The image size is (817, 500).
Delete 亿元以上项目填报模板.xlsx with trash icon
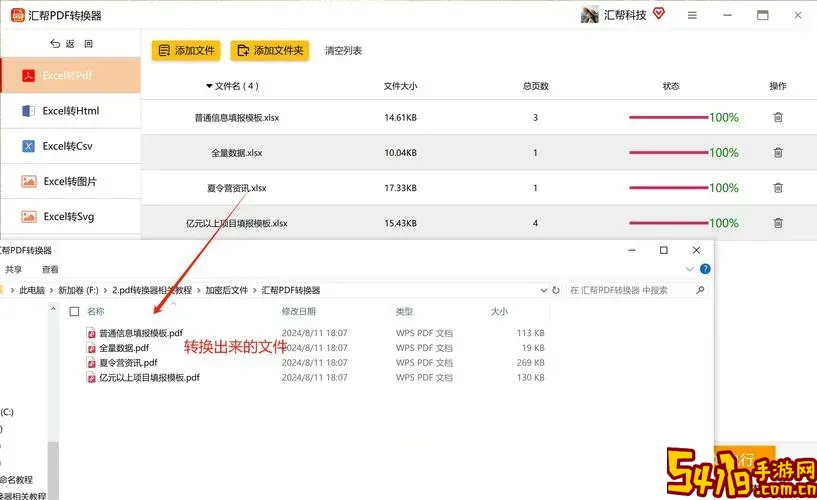pyautogui.click(x=778, y=223)
